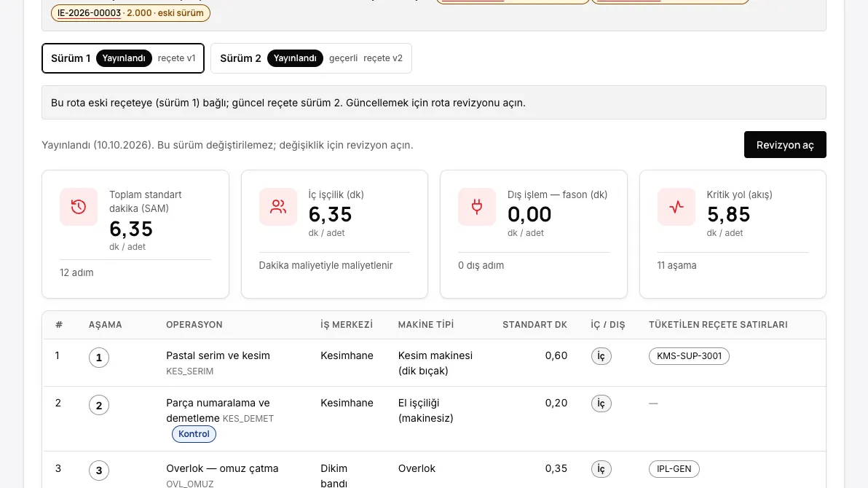Viewport: 868px width, 488px height.
Task: Click the Overlok — omuz çatma operation
Action: [x=222, y=468]
